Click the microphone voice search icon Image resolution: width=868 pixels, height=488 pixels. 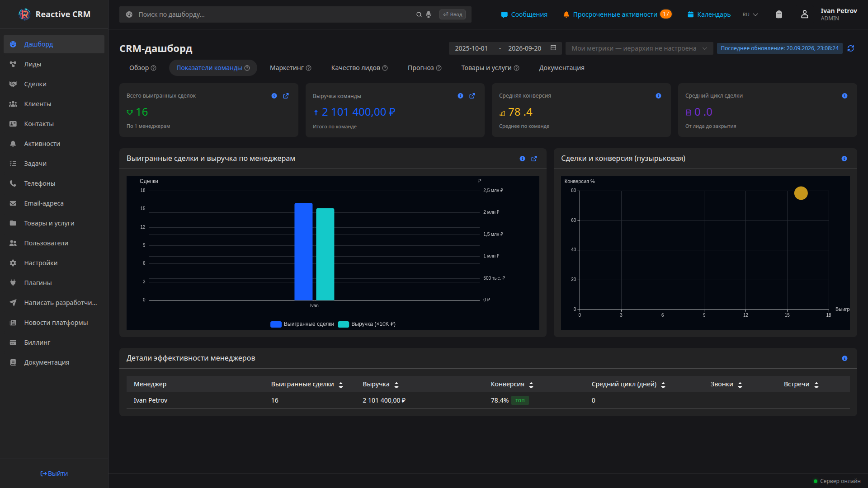point(429,14)
